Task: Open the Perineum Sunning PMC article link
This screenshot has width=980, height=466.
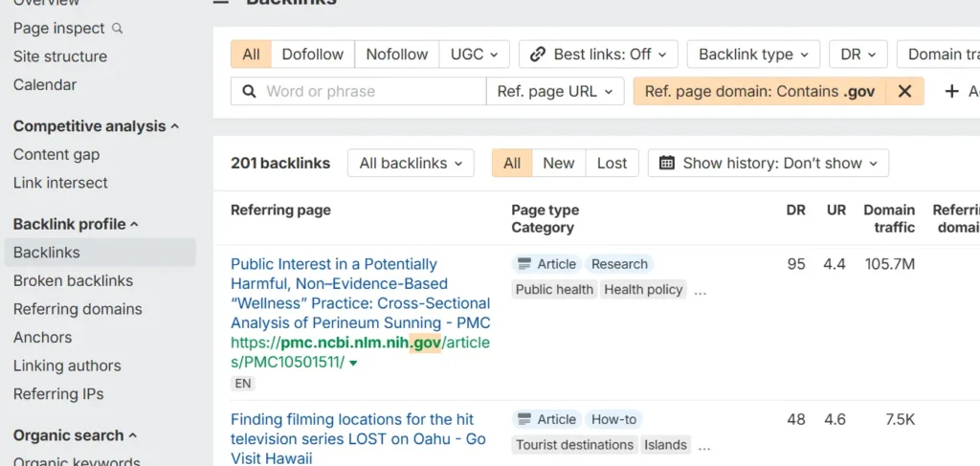Action: [x=361, y=294]
